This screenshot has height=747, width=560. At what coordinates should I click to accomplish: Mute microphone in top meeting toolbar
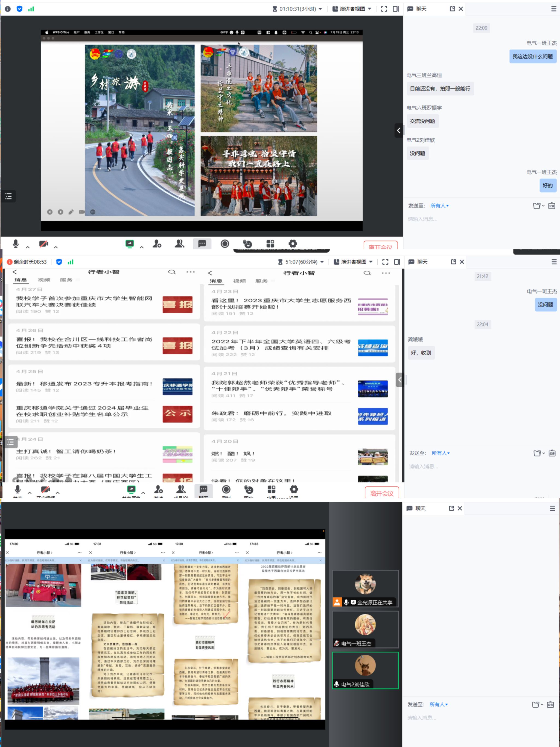pyautogui.click(x=16, y=244)
